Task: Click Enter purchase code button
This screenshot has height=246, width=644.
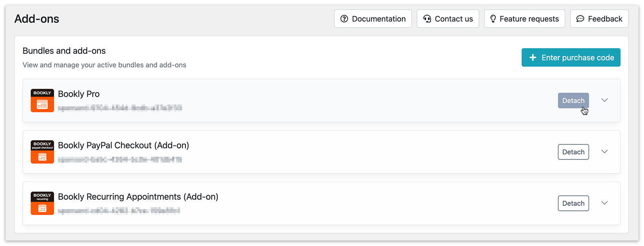Action: 571,57
